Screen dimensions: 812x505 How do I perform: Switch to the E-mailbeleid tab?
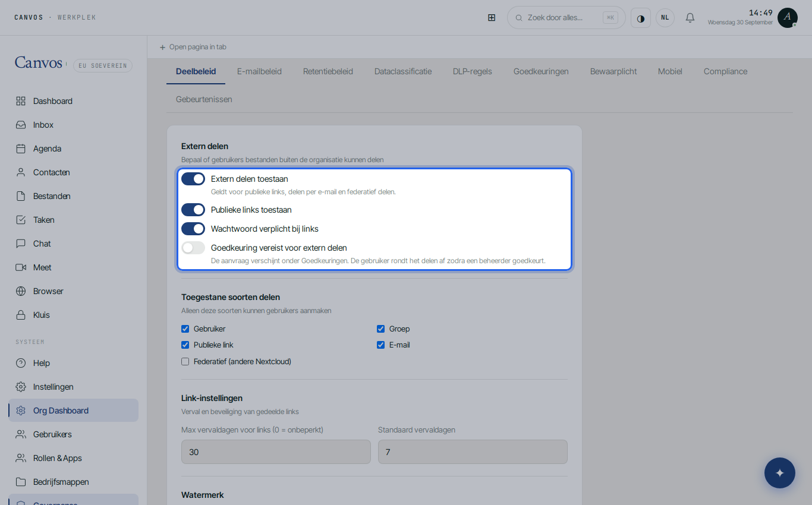pyautogui.click(x=259, y=71)
